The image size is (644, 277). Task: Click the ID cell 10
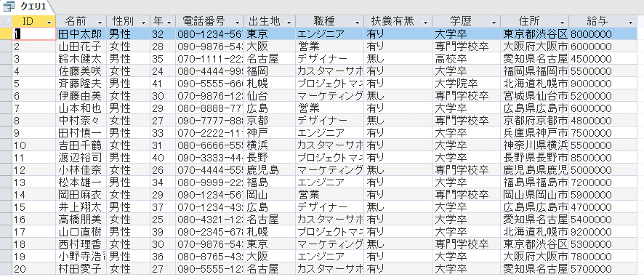click(34, 145)
